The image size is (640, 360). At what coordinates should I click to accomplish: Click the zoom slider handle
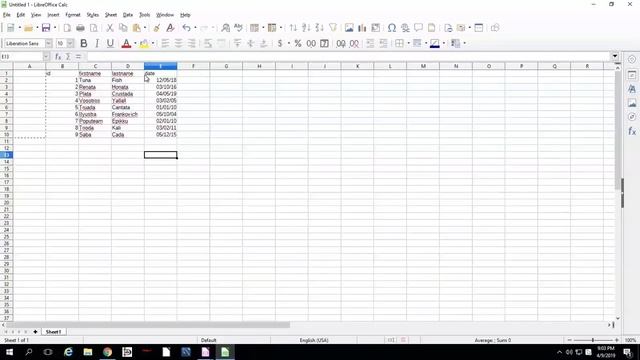point(593,340)
